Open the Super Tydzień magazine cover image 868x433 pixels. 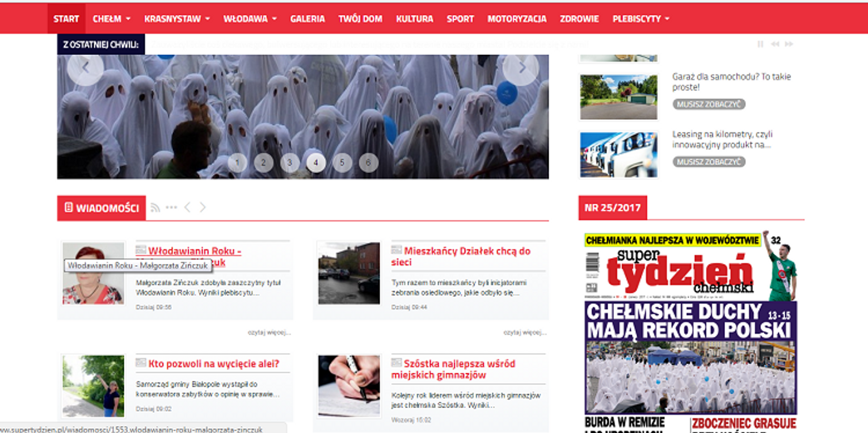click(690, 329)
